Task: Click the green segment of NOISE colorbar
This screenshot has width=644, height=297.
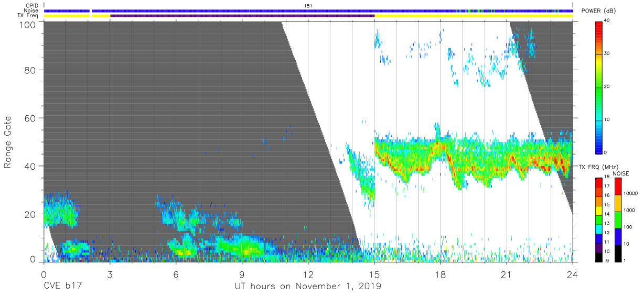Action: (617, 219)
